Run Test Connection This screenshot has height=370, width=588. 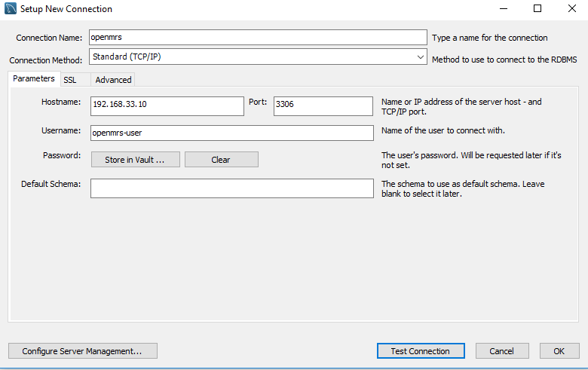(420, 351)
